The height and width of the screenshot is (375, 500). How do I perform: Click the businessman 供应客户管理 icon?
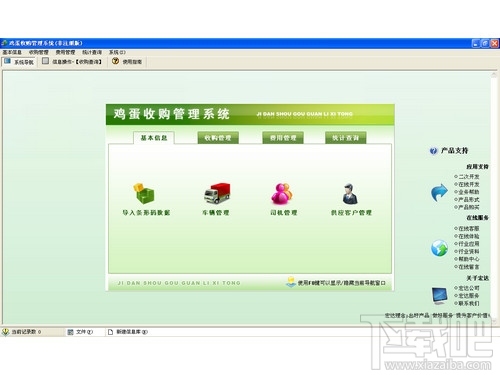tap(350, 193)
